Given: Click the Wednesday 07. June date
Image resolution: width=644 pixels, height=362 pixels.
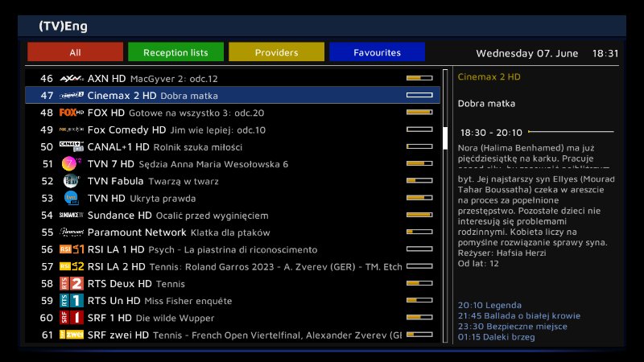Looking at the screenshot, I should 527,53.
